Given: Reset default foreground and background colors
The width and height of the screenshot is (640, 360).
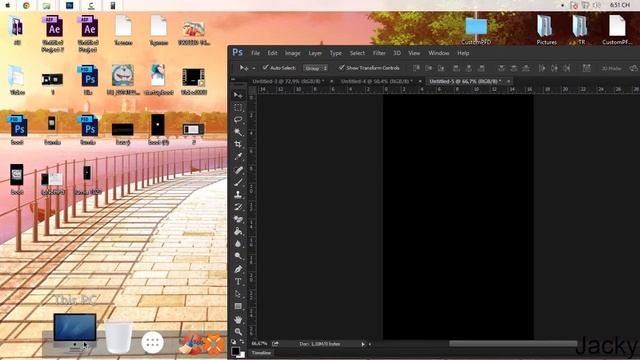Looking at the screenshot, I should pyautogui.click(x=234, y=342).
